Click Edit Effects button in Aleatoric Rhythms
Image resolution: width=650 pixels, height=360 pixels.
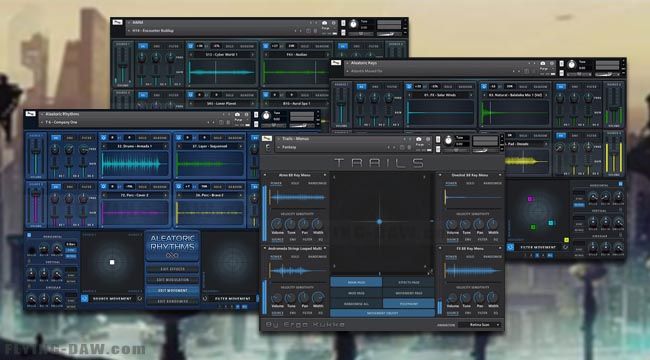(x=172, y=269)
